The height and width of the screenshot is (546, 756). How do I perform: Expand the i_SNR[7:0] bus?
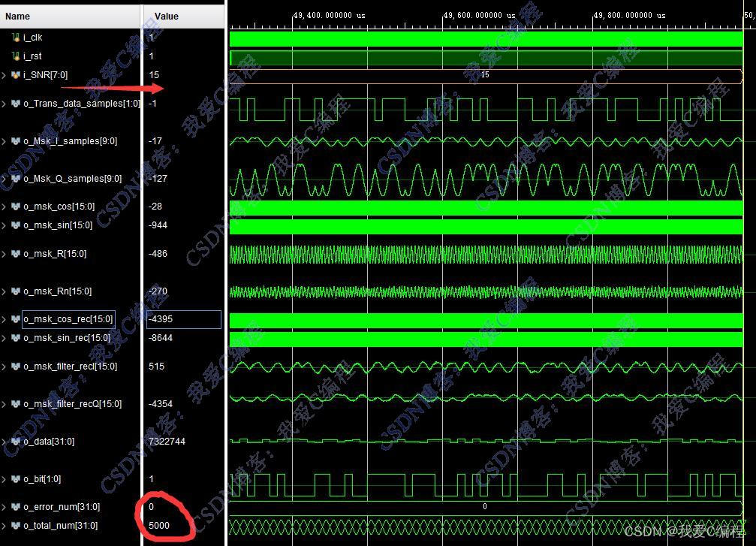click(x=4, y=75)
